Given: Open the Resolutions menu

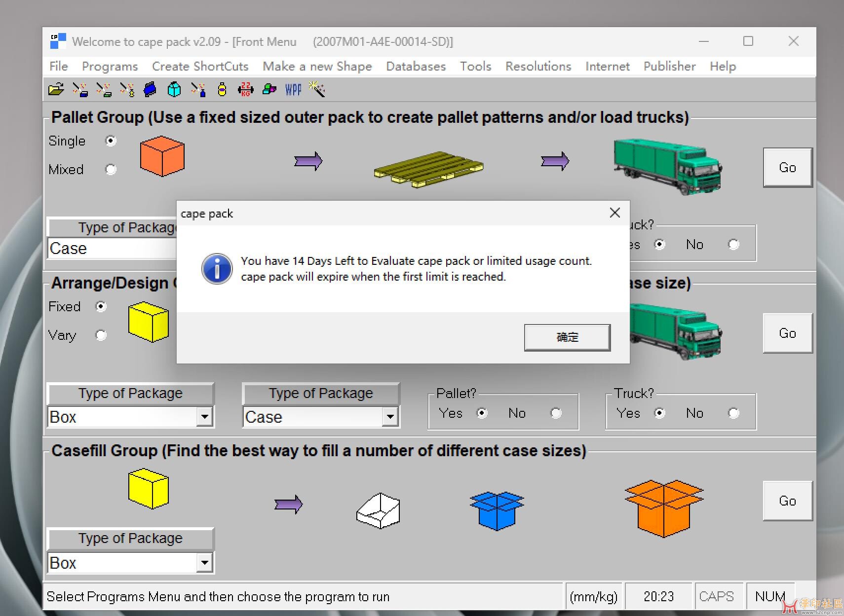Looking at the screenshot, I should point(538,66).
